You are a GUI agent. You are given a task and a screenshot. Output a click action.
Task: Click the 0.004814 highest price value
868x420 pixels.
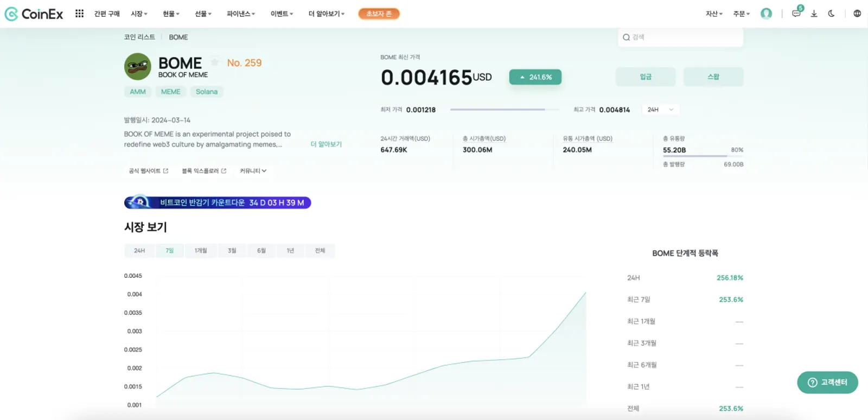615,110
